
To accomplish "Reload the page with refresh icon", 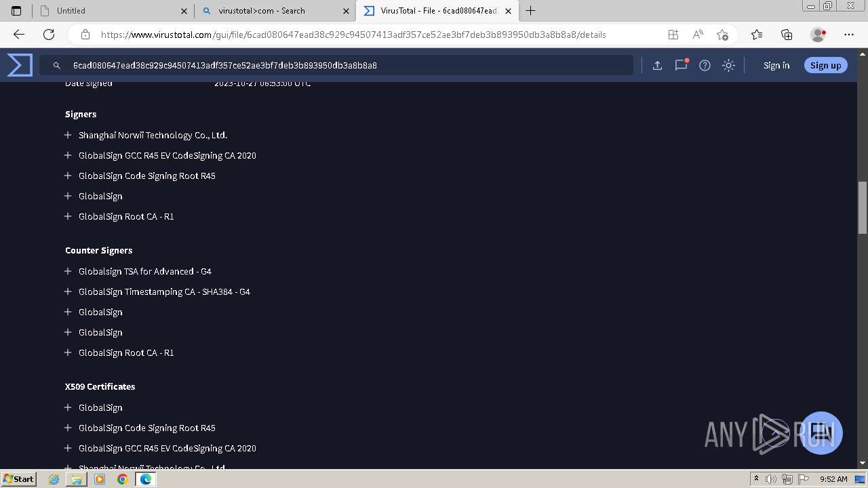I will coord(49,35).
